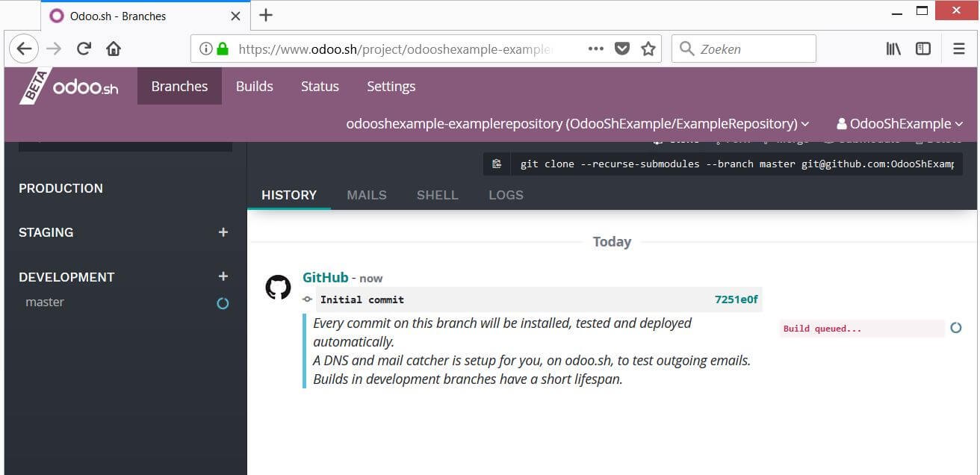The image size is (980, 475).
Task: Click the Initial commit message
Action: pyautogui.click(x=362, y=299)
